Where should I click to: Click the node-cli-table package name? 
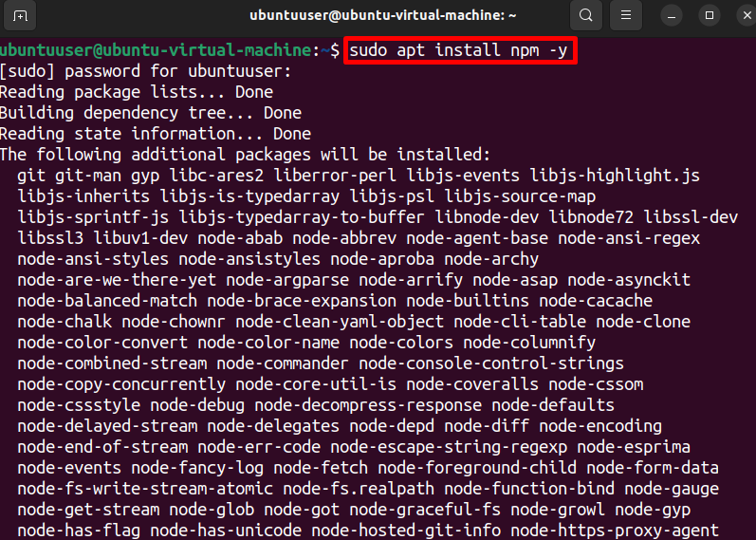point(520,322)
